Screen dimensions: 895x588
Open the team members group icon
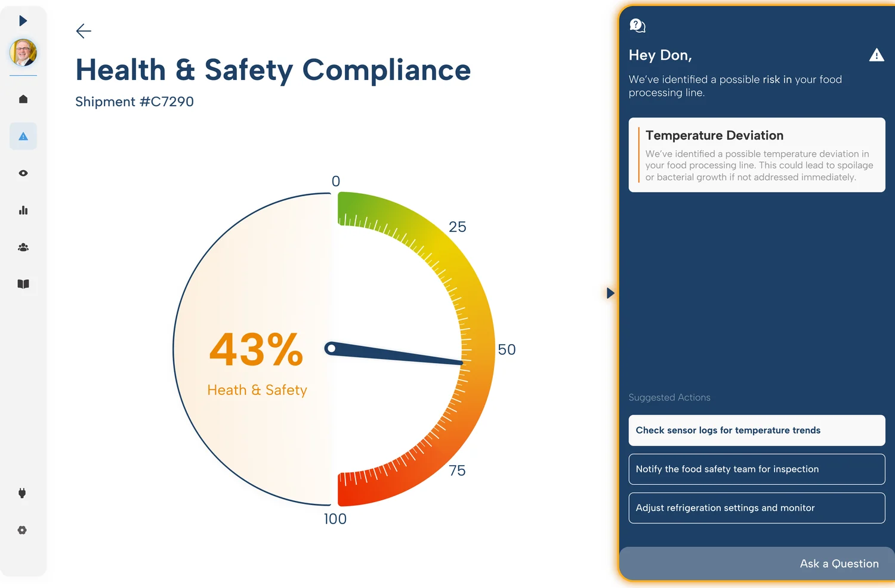(23, 247)
